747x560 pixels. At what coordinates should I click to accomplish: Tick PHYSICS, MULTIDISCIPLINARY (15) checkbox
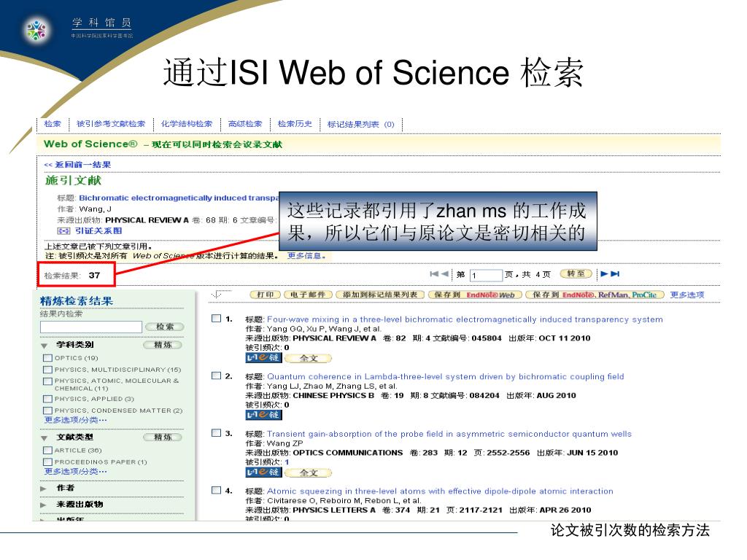pyautogui.click(x=47, y=370)
